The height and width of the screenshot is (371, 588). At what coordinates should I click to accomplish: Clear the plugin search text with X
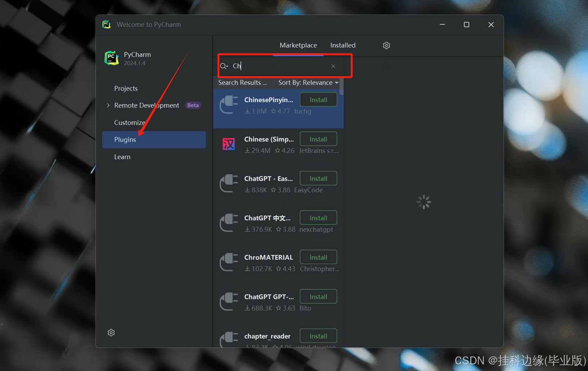[333, 66]
